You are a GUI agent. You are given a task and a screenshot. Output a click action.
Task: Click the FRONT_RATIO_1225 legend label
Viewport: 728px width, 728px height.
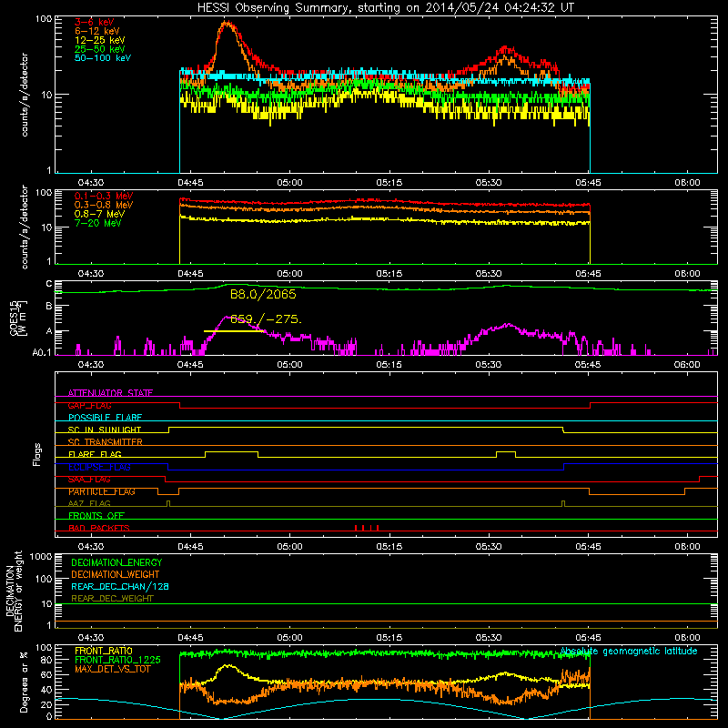tap(117, 660)
